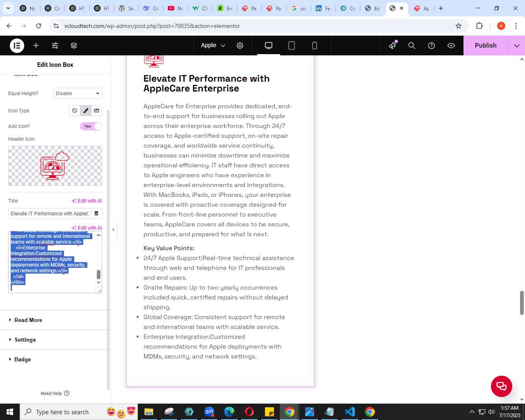Collapse the editor panel with arrow handle
This screenshot has height=420, width=525.
tap(114, 230)
